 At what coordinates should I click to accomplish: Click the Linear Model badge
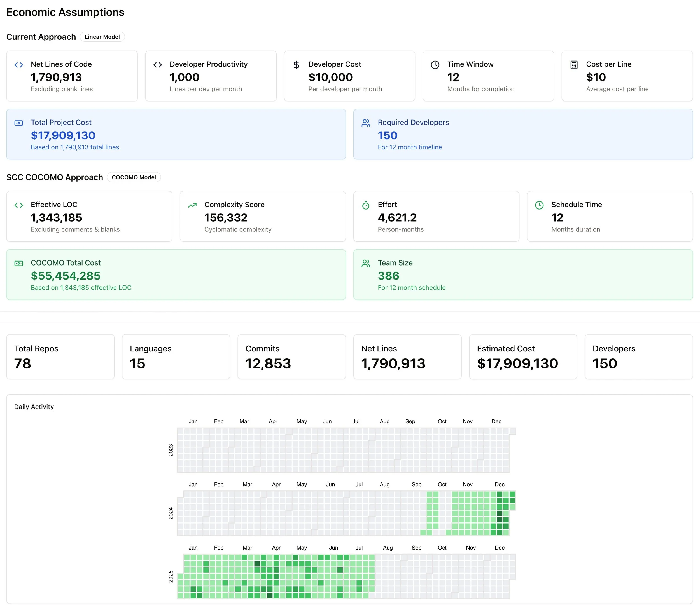102,37
